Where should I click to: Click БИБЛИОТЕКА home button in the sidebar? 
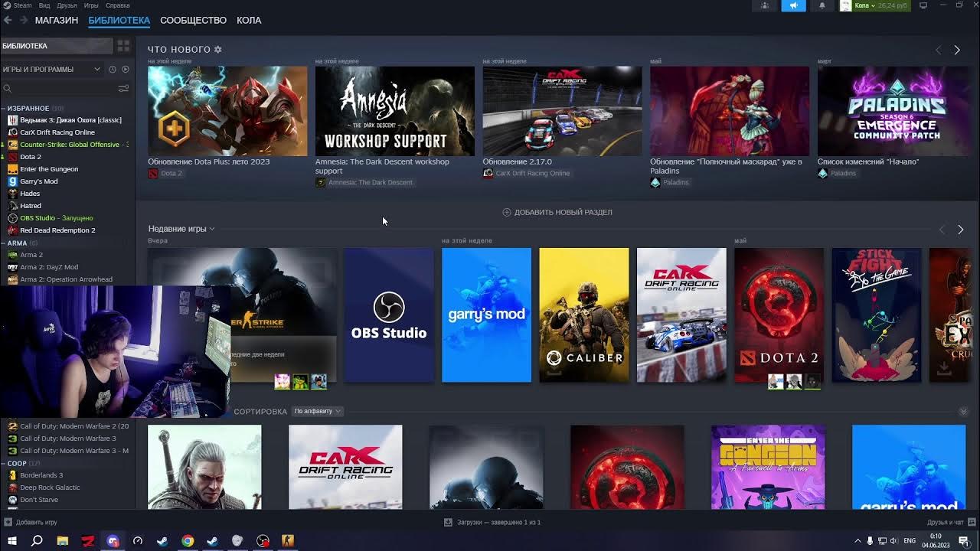[57, 46]
